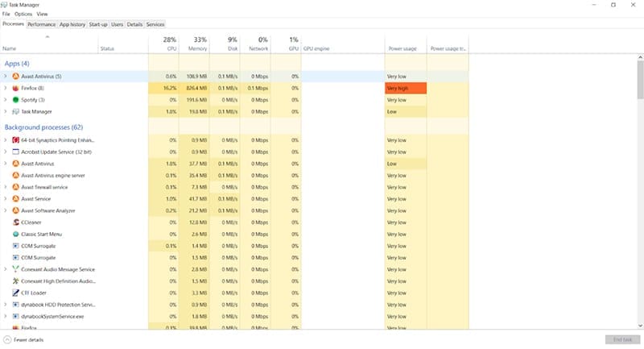Image resolution: width=644 pixels, height=349 pixels.
Task: Expand the Avast Antivirus (5) app group
Action: tap(6, 77)
